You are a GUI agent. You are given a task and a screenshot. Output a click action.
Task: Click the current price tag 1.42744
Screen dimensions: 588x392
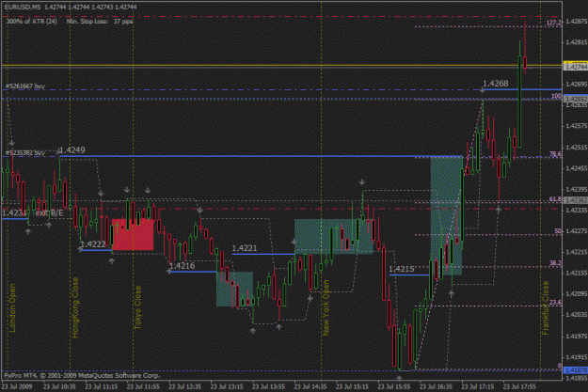(576, 67)
